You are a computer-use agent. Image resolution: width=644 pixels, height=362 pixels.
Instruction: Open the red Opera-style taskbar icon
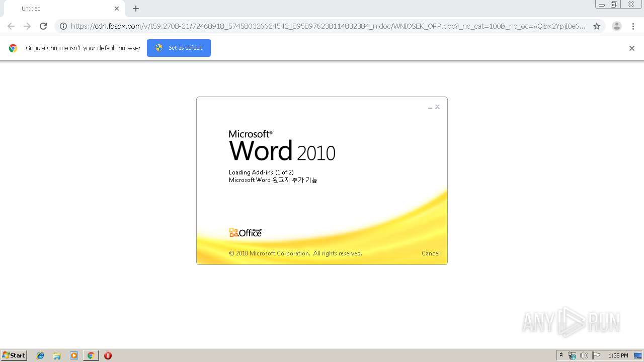108,355
